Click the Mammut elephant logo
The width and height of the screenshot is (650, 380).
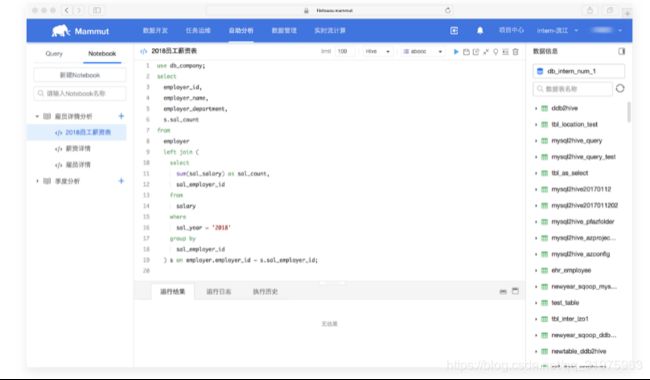tap(61, 31)
